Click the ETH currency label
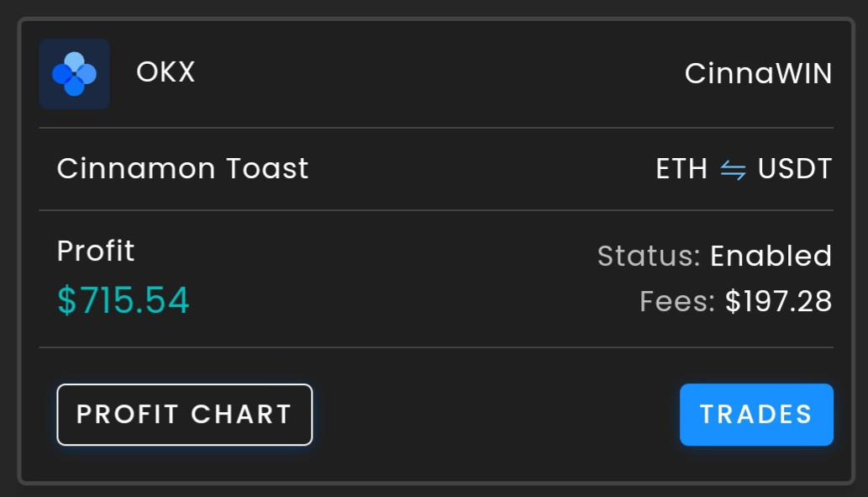868x497 pixels. tap(681, 169)
